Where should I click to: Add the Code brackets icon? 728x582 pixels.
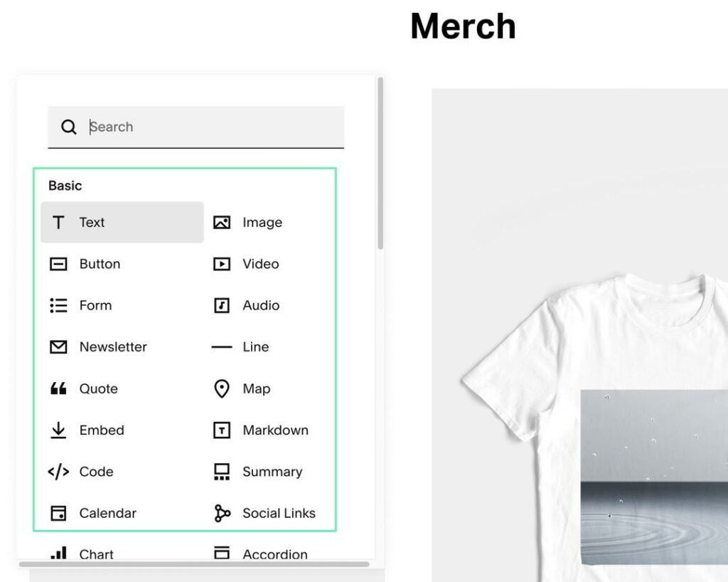pos(58,472)
